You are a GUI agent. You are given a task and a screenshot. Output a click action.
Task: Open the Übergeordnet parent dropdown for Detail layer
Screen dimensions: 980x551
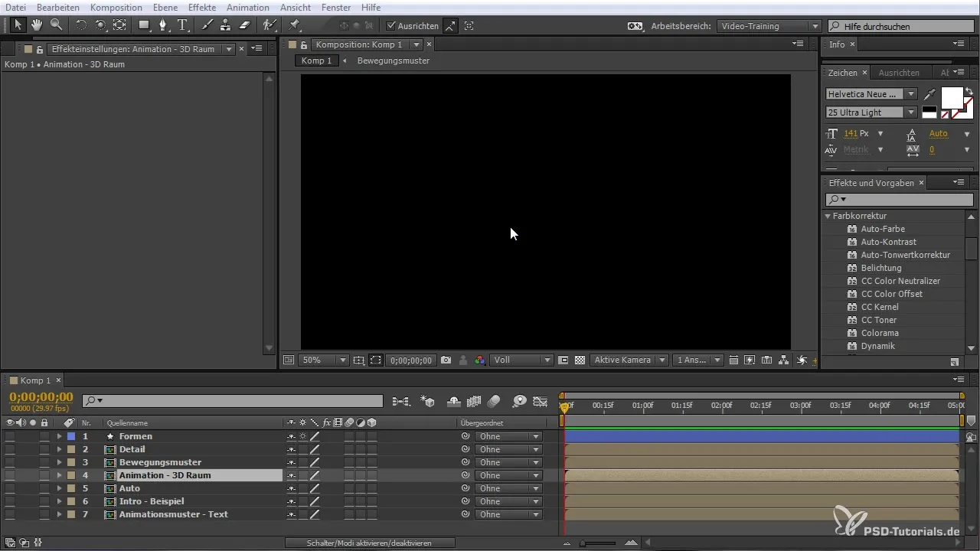(508, 449)
